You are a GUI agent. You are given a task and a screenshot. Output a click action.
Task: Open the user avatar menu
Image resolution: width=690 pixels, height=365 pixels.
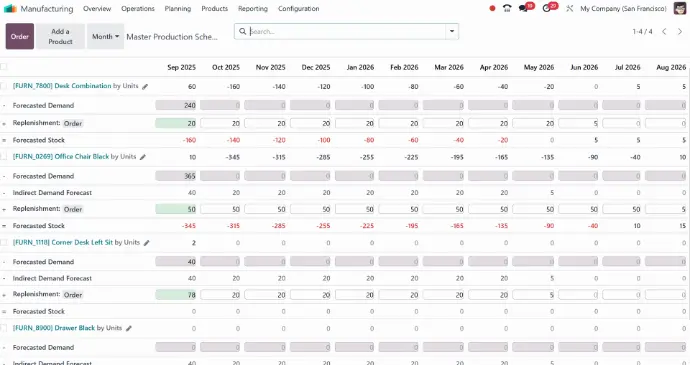point(679,8)
